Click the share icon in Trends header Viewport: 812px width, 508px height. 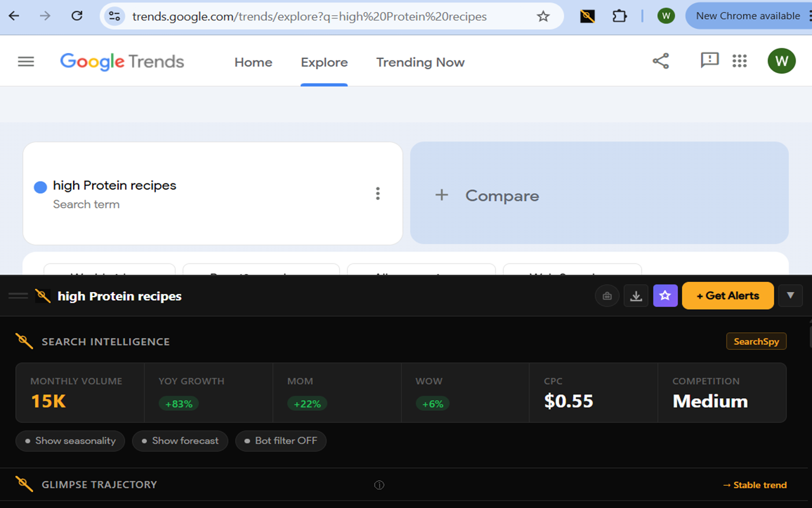point(661,61)
